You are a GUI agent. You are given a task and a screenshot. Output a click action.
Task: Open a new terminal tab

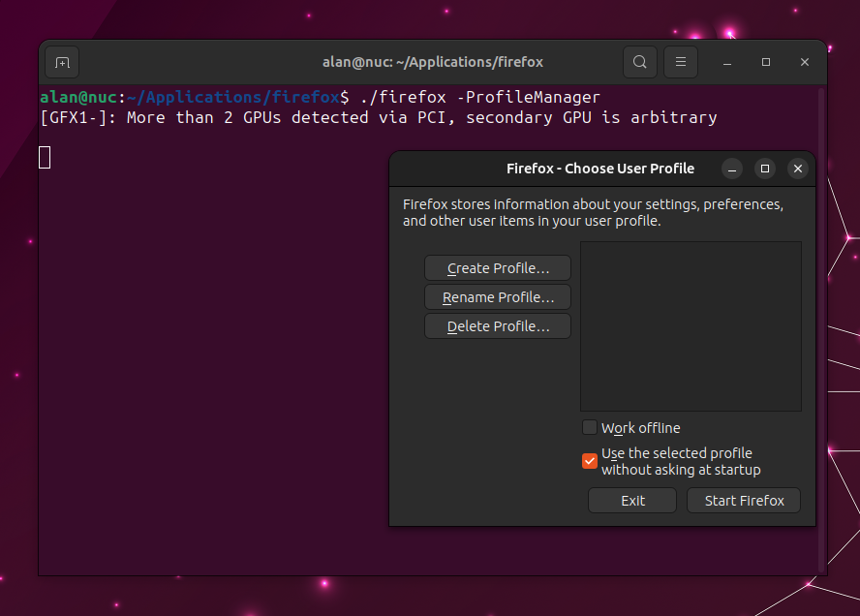point(61,61)
